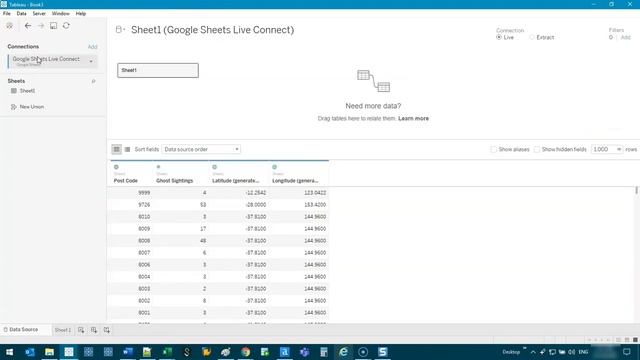This screenshot has height=360, width=640.
Task: Click the Post Code column header
Action: coord(126,180)
